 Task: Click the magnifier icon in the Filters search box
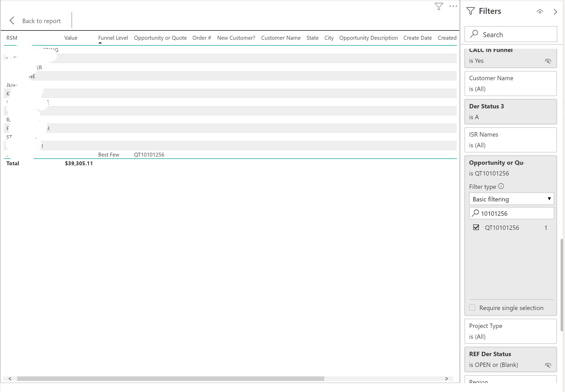click(x=474, y=34)
